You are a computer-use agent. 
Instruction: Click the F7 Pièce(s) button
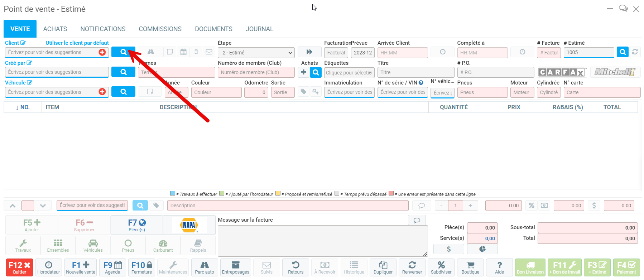(x=137, y=225)
